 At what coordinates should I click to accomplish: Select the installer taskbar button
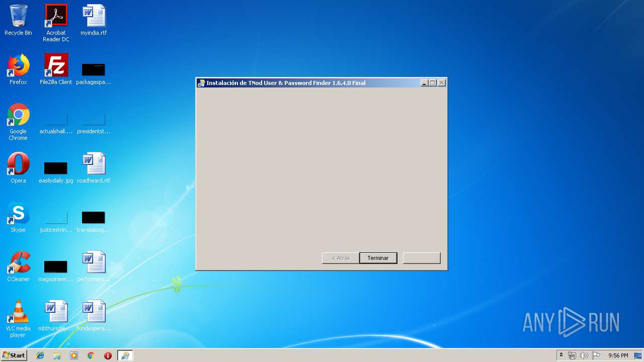click(125, 355)
